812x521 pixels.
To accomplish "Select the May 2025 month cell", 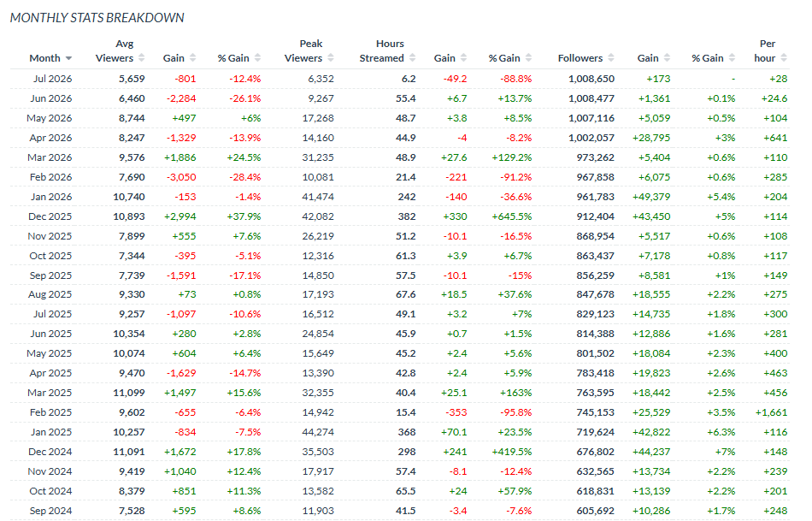I will (50, 353).
